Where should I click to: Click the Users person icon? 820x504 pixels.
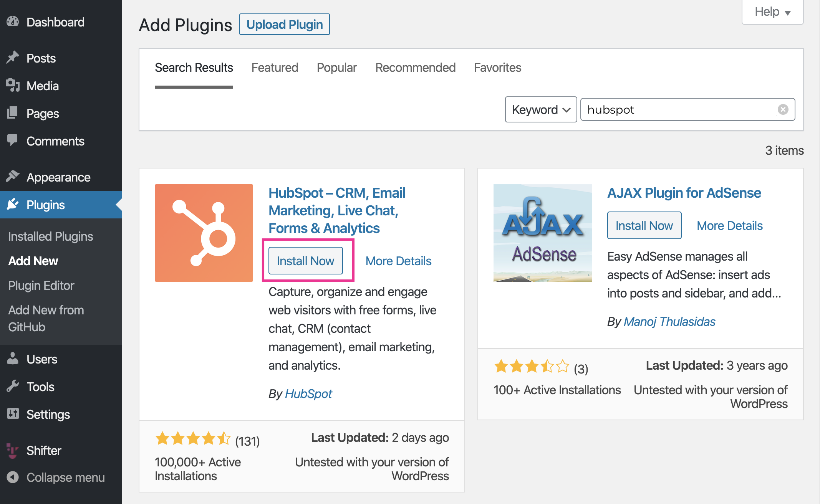point(13,359)
